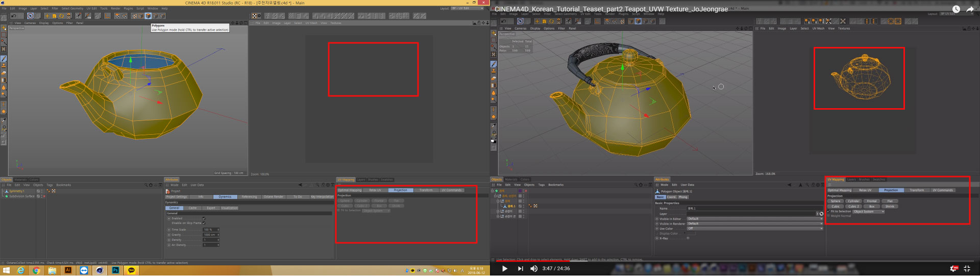Click the search icon in left Objects manager
The width and height of the screenshot is (980, 276).
[145, 185]
